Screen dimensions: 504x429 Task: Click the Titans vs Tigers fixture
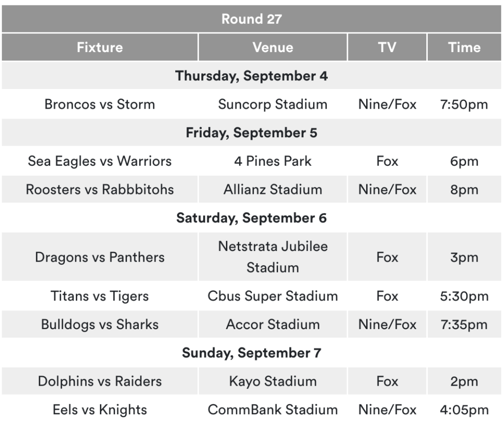[x=99, y=296]
